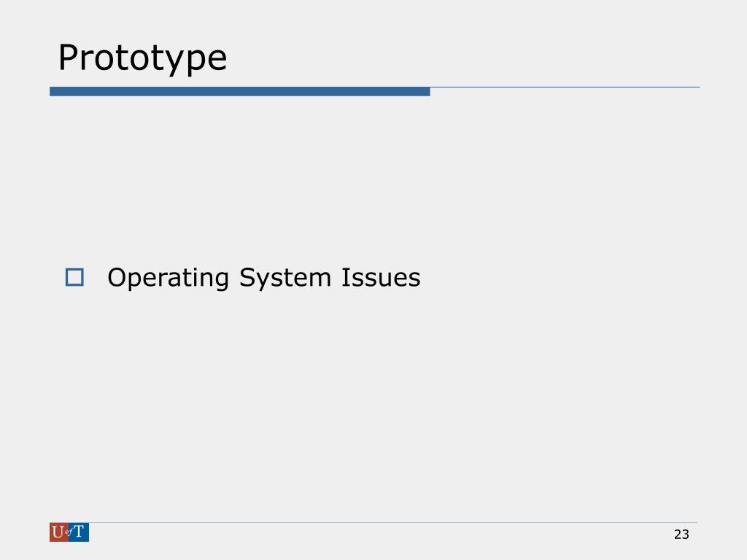Click the UofT logo in the footer
Screen dimensions: 747x560
click(x=69, y=532)
